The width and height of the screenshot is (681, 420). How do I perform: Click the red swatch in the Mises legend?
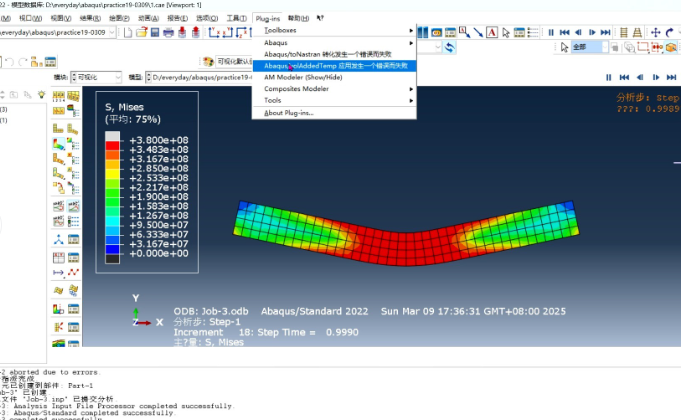click(113, 147)
